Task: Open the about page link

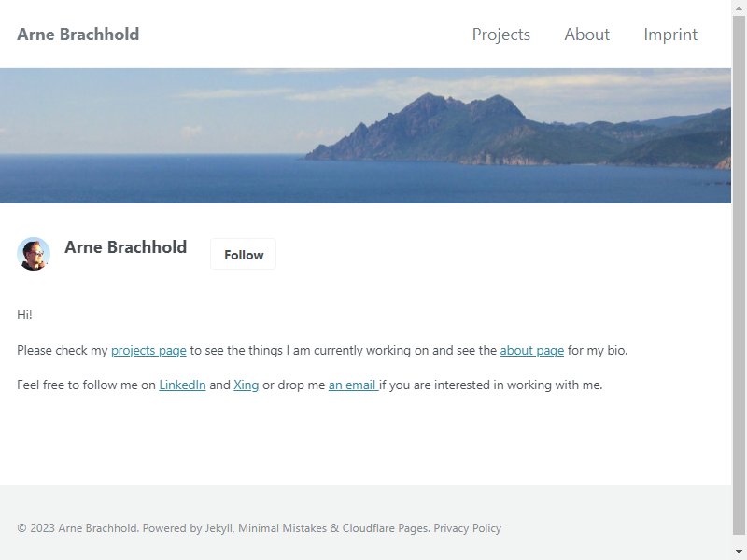Action: [x=531, y=351]
